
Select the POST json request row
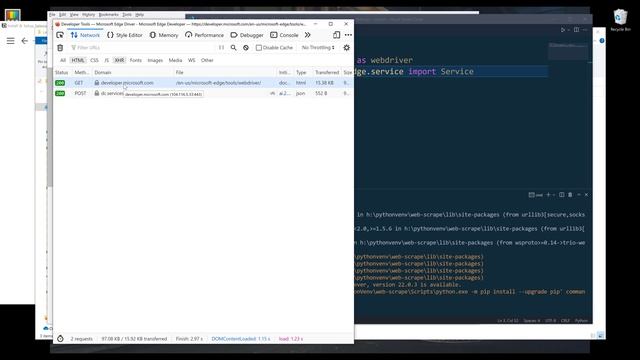click(203, 93)
